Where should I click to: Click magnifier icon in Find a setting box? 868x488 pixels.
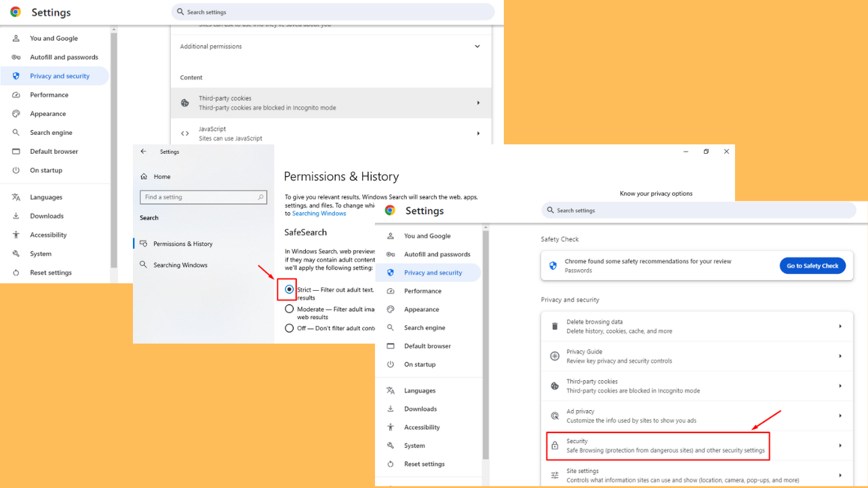pyautogui.click(x=260, y=197)
